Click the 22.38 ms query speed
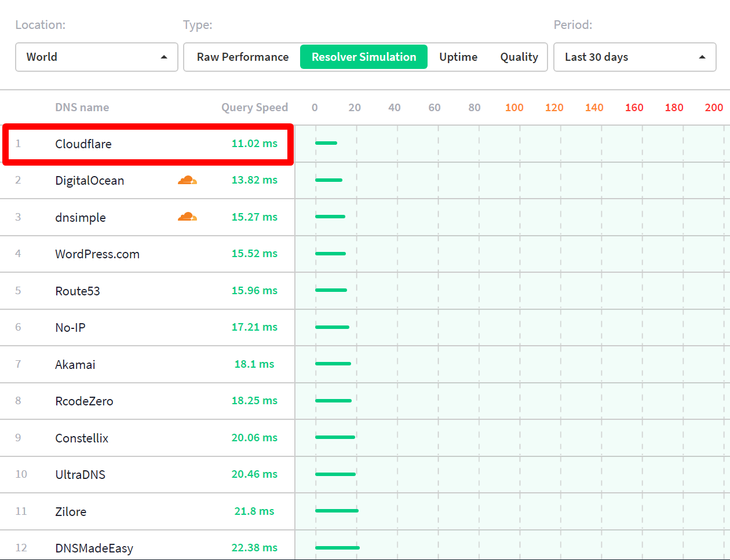Viewport: 730px width, 560px height. pyautogui.click(x=254, y=547)
